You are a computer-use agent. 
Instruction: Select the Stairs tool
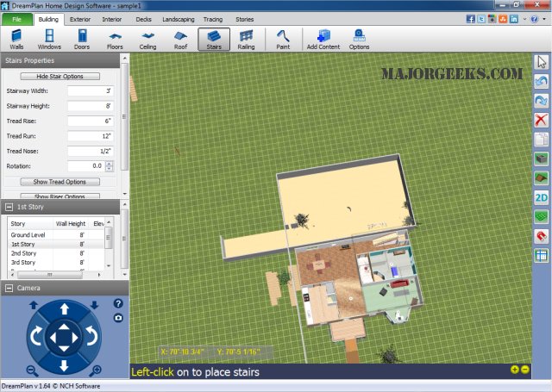coord(214,40)
